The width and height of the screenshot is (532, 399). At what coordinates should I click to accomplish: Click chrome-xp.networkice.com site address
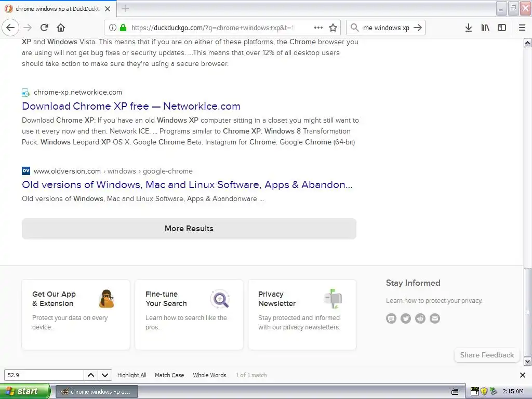tap(78, 92)
